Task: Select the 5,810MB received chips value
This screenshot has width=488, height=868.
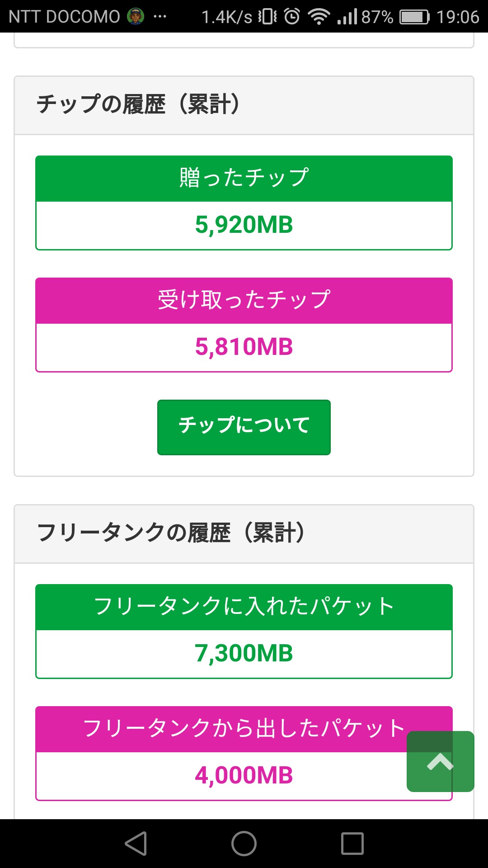Action: pyautogui.click(x=244, y=347)
